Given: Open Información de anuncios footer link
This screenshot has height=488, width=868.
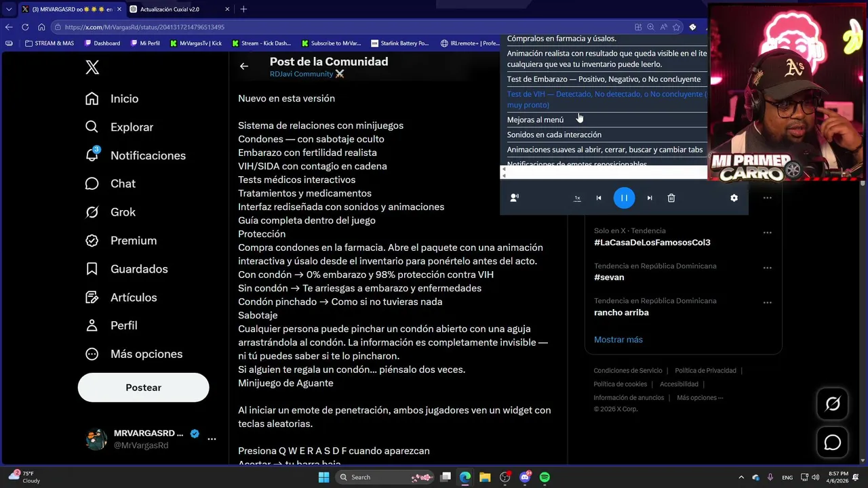Looking at the screenshot, I should tap(629, 398).
